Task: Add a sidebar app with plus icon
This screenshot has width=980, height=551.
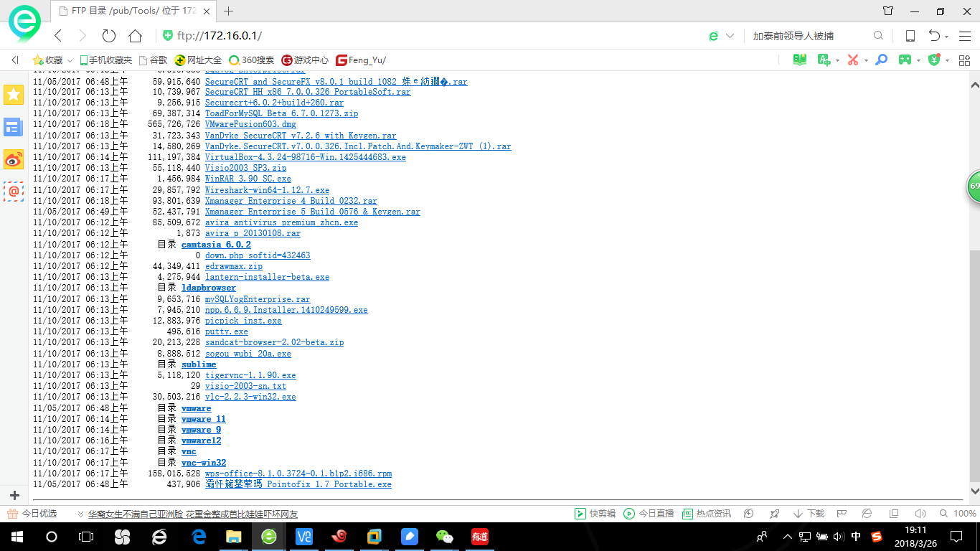Action: [14, 495]
